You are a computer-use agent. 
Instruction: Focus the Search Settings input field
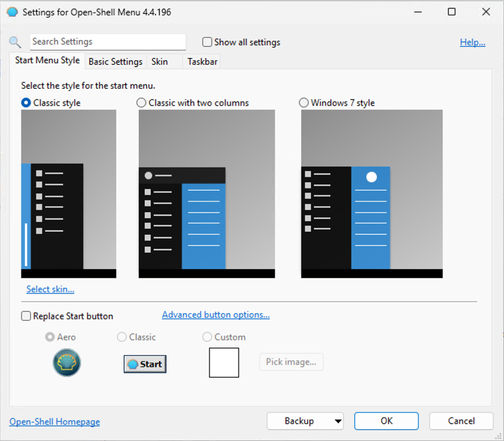click(x=108, y=42)
